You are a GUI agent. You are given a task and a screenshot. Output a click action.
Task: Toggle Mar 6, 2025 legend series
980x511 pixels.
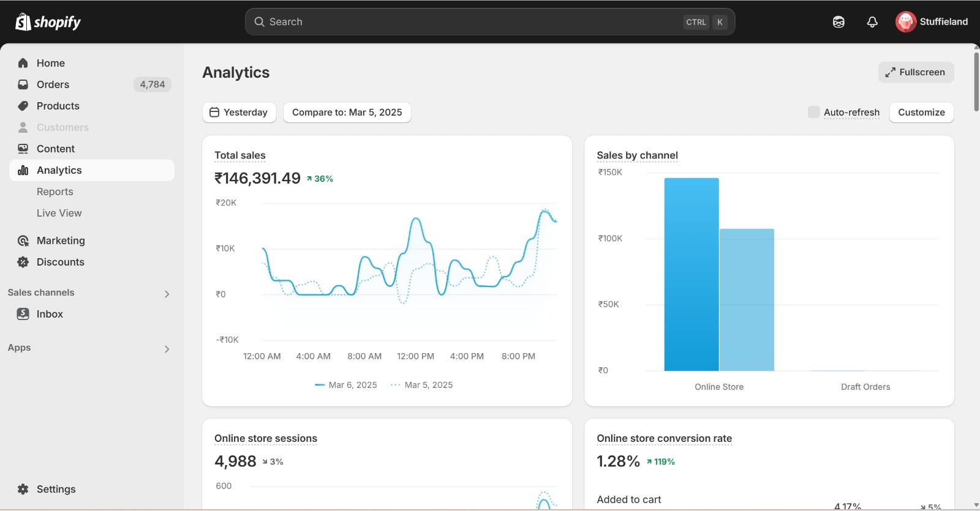[x=345, y=385]
